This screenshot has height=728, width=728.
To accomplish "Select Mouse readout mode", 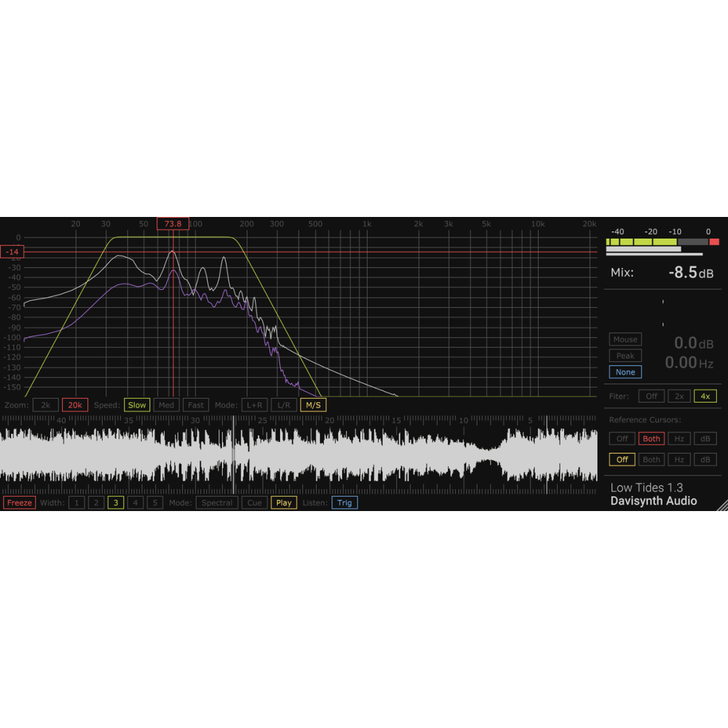I will point(625,339).
